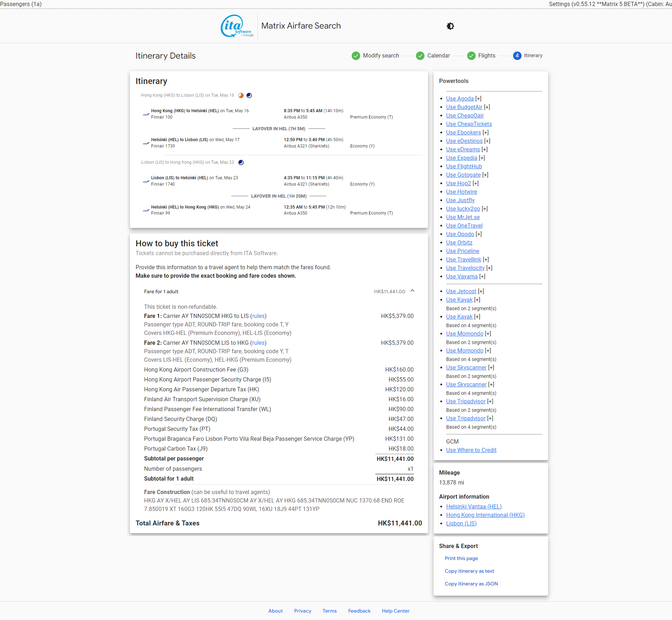The width and height of the screenshot is (672, 620).
Task: Expand the plus next to Use Agoda
Action: point(478,98)
